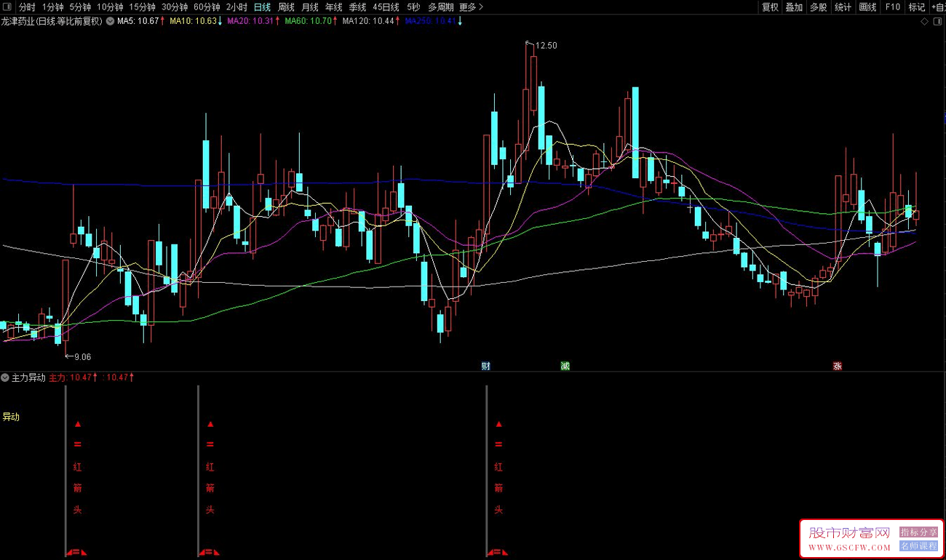Click the stock title 龙津药业(日线.等比前复权)
This screenshot has height=560, width=946.
pos(52,21)
